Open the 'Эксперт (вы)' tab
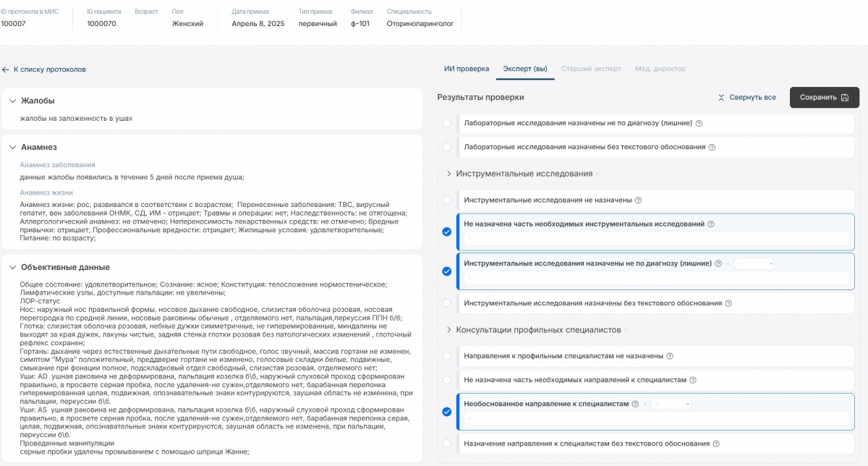Screen dimensions: 868x466 tap(525, 69)
